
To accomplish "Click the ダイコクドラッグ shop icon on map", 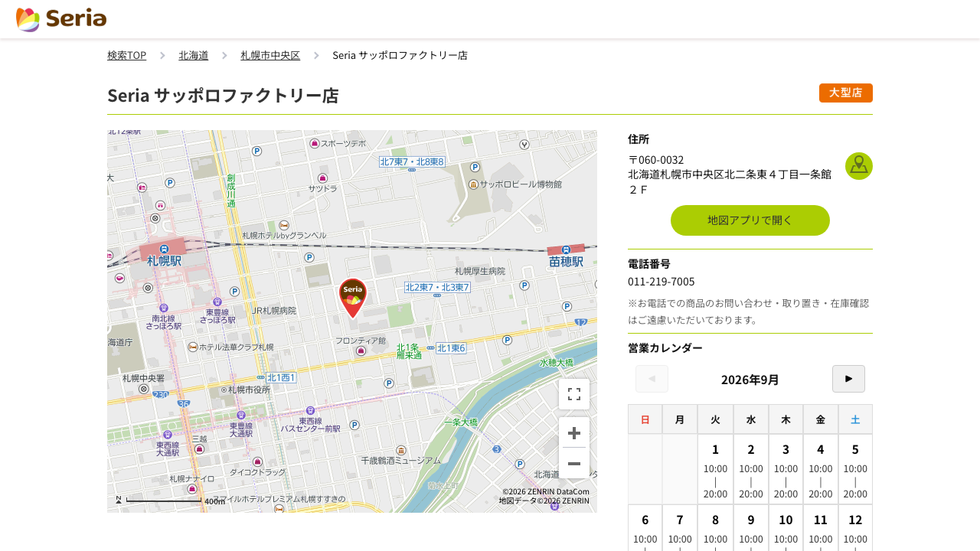I will pyautogui.click(x=257, y=462).
